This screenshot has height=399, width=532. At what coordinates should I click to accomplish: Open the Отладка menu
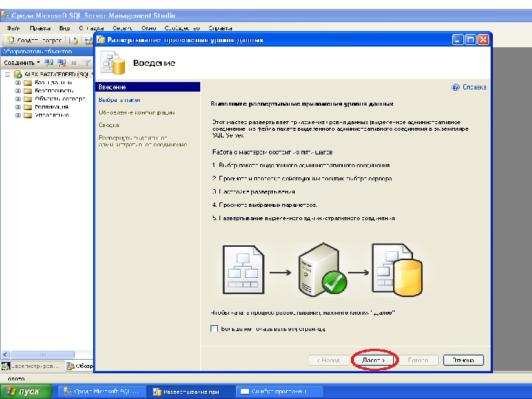[x=91, y=28]
